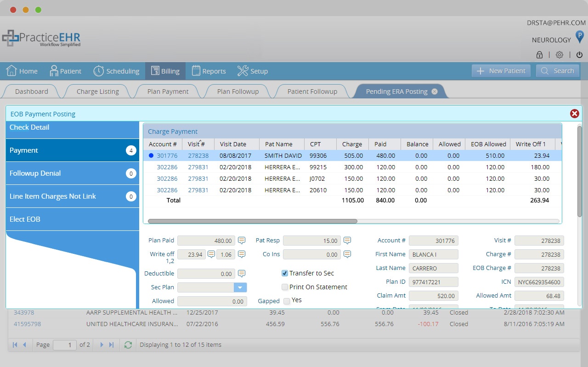
Task: Sort by Account # column header
Action: coord(163,144)
